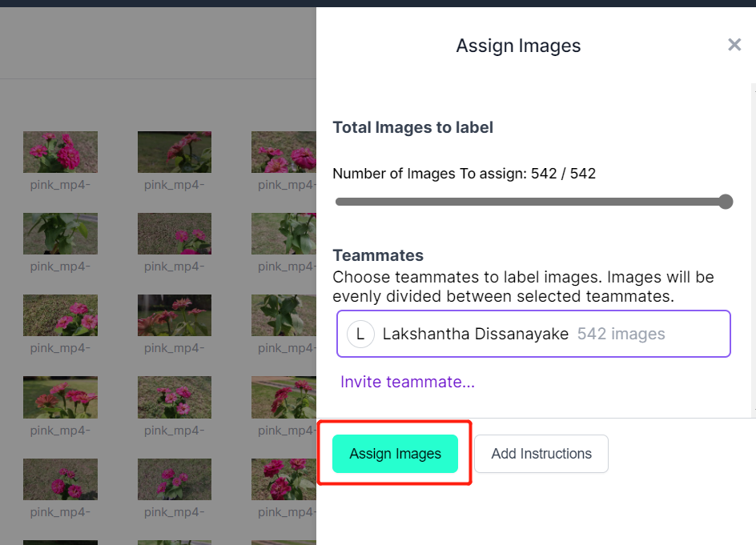Click the L avatar icon for Lakshantha
The height and width of the screenshot is (545, 756).
(360, 334)
